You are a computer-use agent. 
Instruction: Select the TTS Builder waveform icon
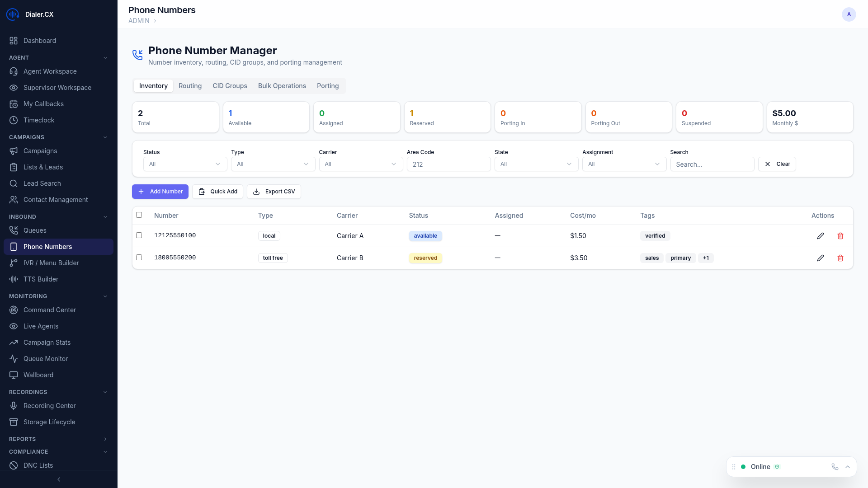coord(14,279)
